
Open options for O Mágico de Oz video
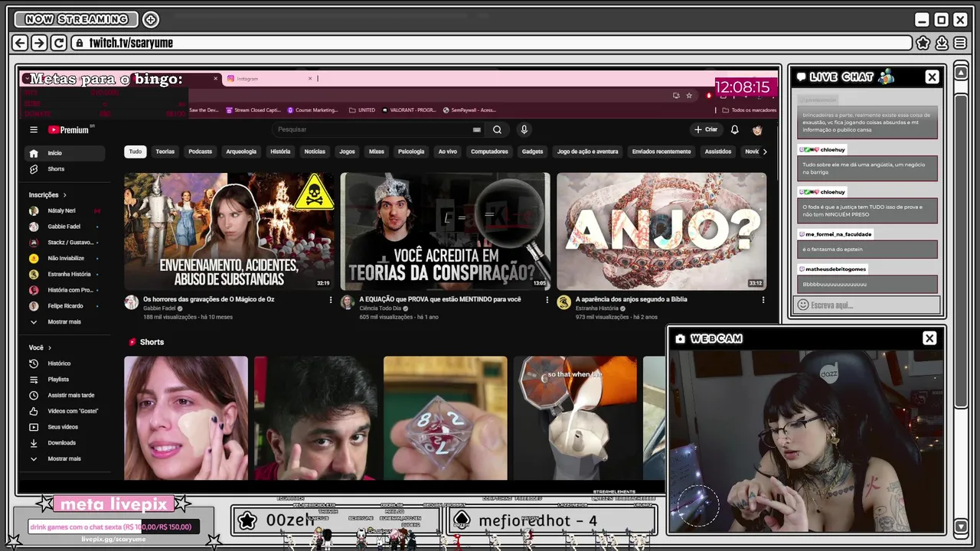[331, 300]
